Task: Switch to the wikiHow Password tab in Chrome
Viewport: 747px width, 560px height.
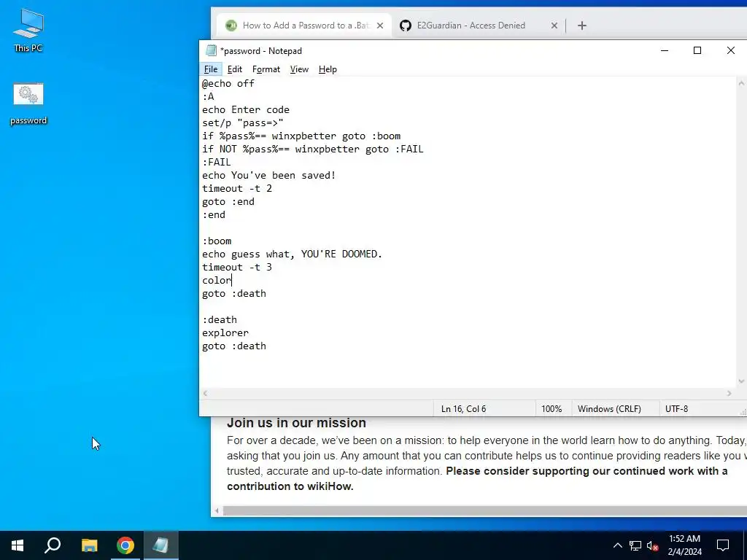Action: (x=305, y=26)
